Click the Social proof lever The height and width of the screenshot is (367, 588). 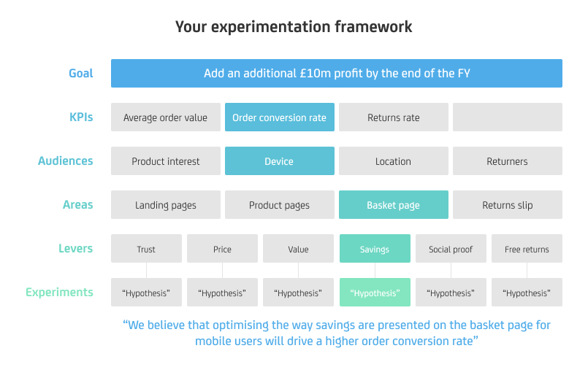[451, 249]
